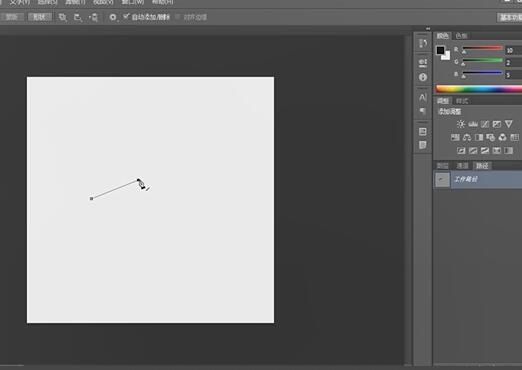Open the pen options gear dropdown
The image size is (522, 370).
click(x=113, y=17)
